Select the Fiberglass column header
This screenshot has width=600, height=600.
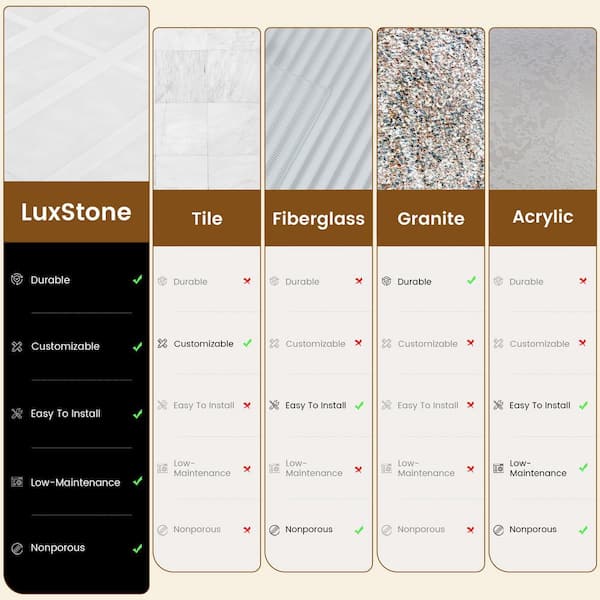pos(320,219)
